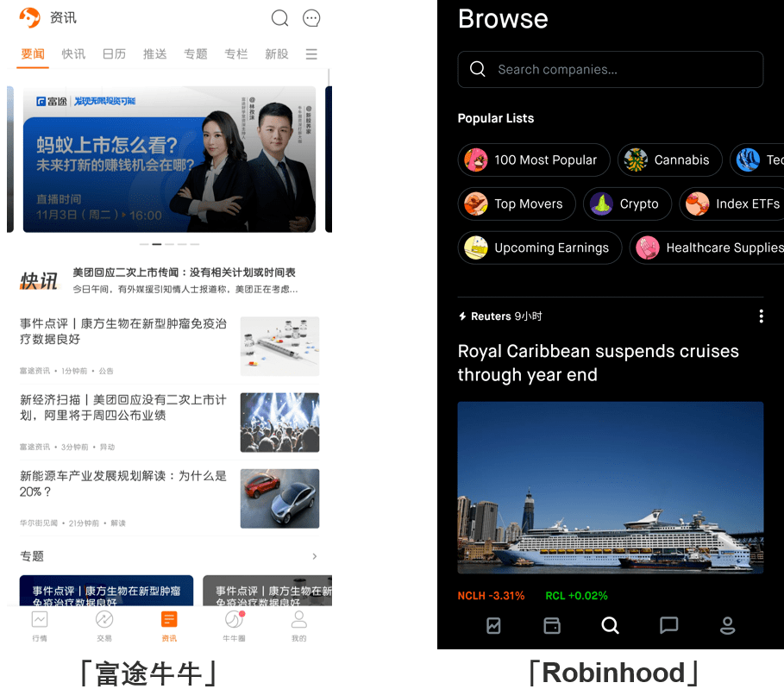The image size is (784, 689).
Task: Open 交易 trade tab in Futu bottom bar
Action: (104, 626)
